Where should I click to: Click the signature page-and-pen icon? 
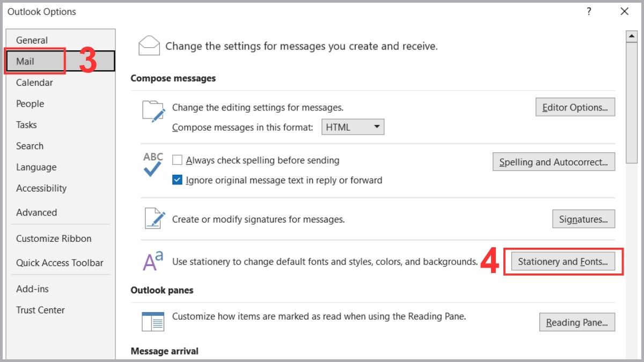coord(153,219)
